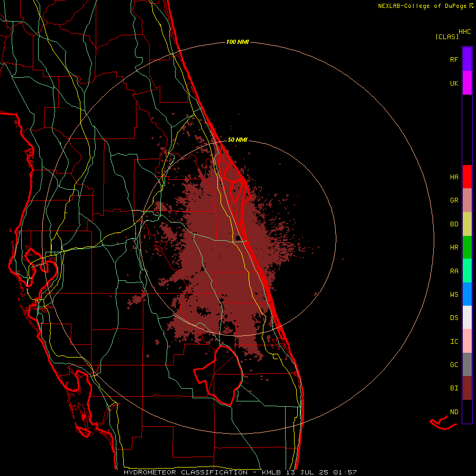This screenshot has height=476, width=476.
Task: Click the 50 NMI range ring label
Action: coord(237,140)
